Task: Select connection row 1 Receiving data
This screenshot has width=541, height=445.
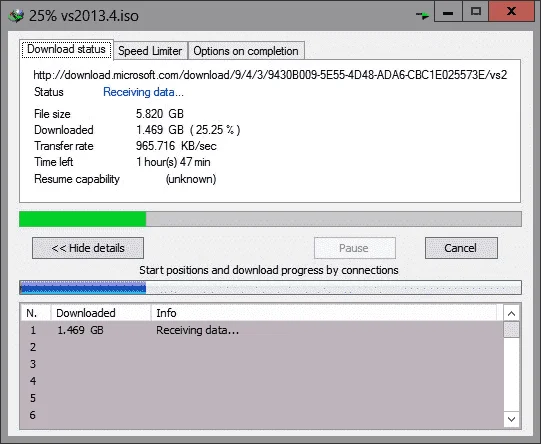Action: pyautogui.click(x=262, y=330)
